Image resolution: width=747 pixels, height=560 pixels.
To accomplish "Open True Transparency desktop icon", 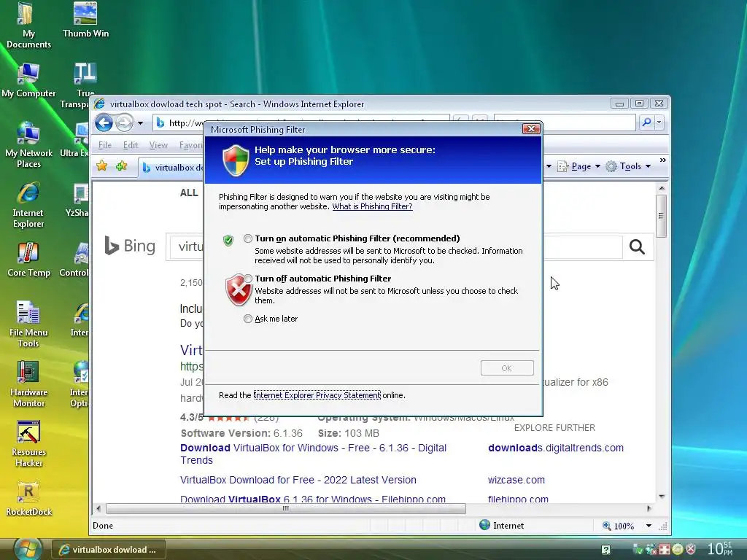I will click(x=80, y=86).
